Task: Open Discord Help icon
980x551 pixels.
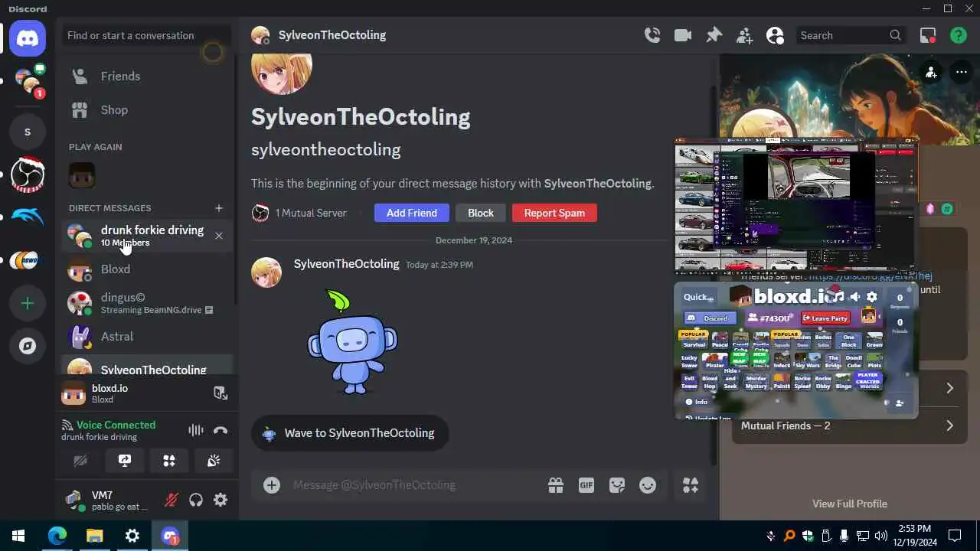Action: tap(959, 35)
